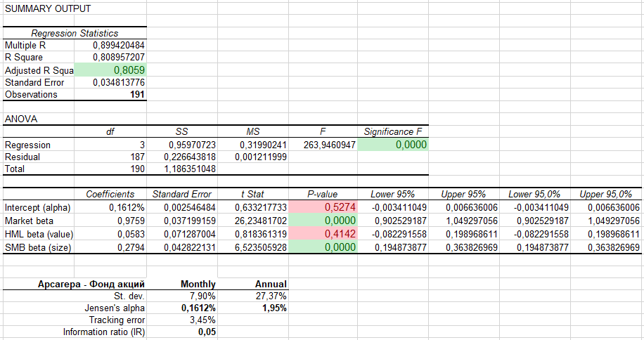Click the Tracking error value 3,45%
Viewport: 644px width, 340px height.
202,320
